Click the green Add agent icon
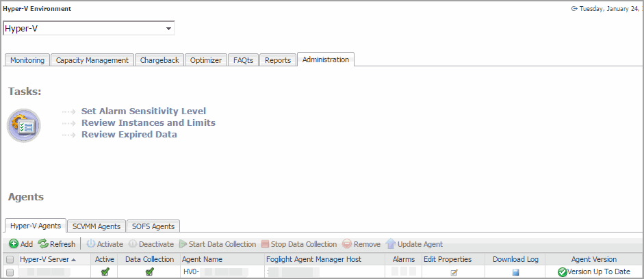The image size is (644, 279). click(x=14, y=244)
